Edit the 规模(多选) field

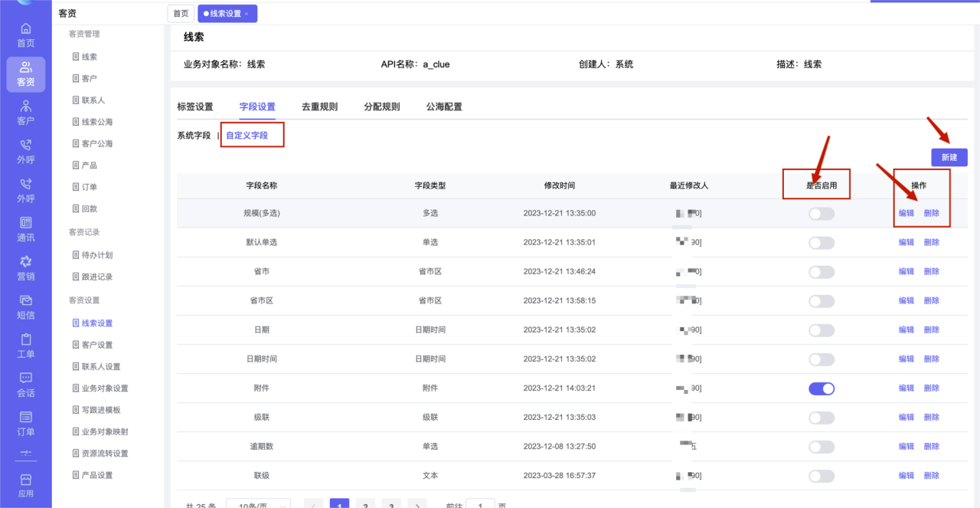906,213
